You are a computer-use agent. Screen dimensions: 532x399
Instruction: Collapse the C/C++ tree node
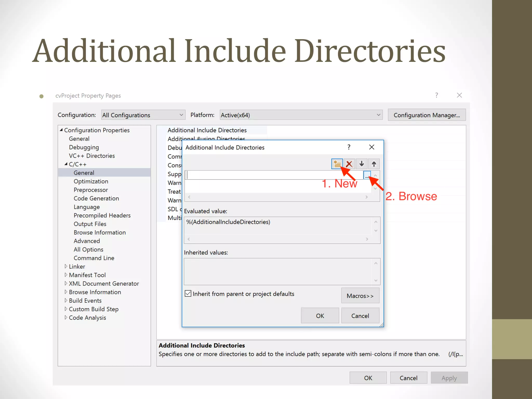[66, 164]
